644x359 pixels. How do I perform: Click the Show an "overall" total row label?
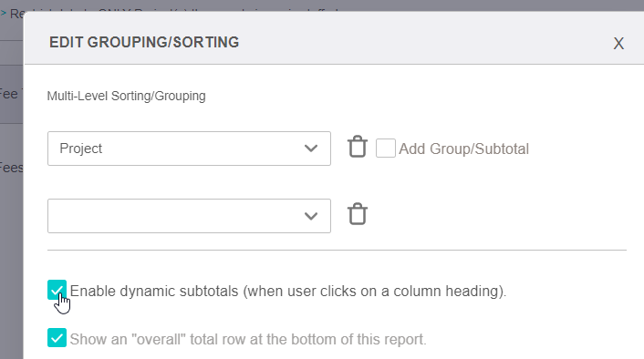(248, 340)
